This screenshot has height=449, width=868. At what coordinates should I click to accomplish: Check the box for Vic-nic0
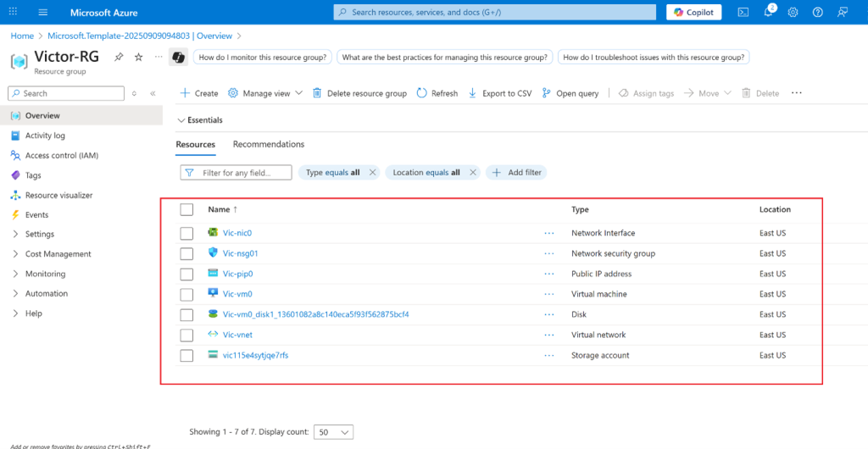coord(186,233)
